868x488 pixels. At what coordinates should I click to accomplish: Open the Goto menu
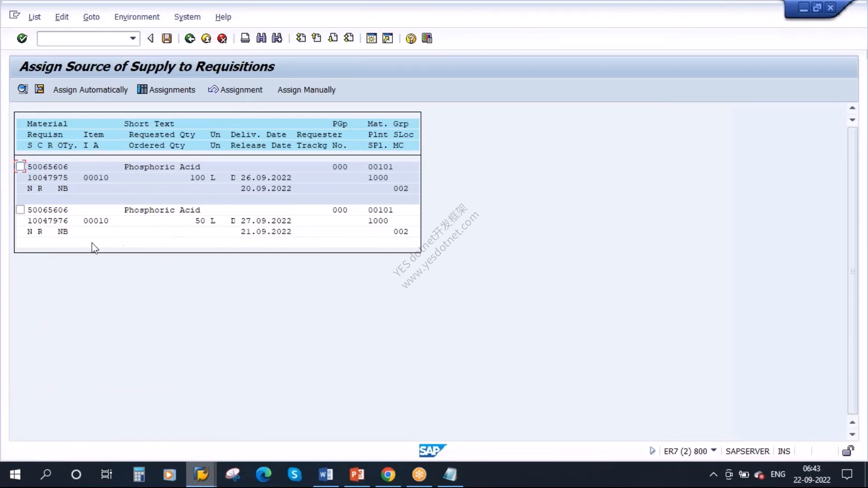click(x=91, y=17)
